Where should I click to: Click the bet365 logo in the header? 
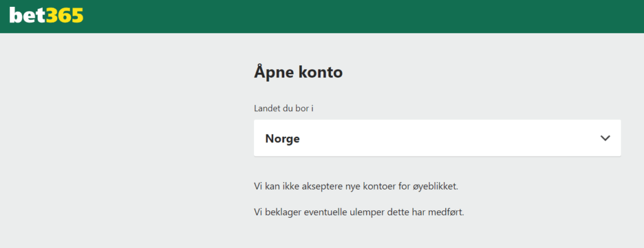click(x=46, y=15)
